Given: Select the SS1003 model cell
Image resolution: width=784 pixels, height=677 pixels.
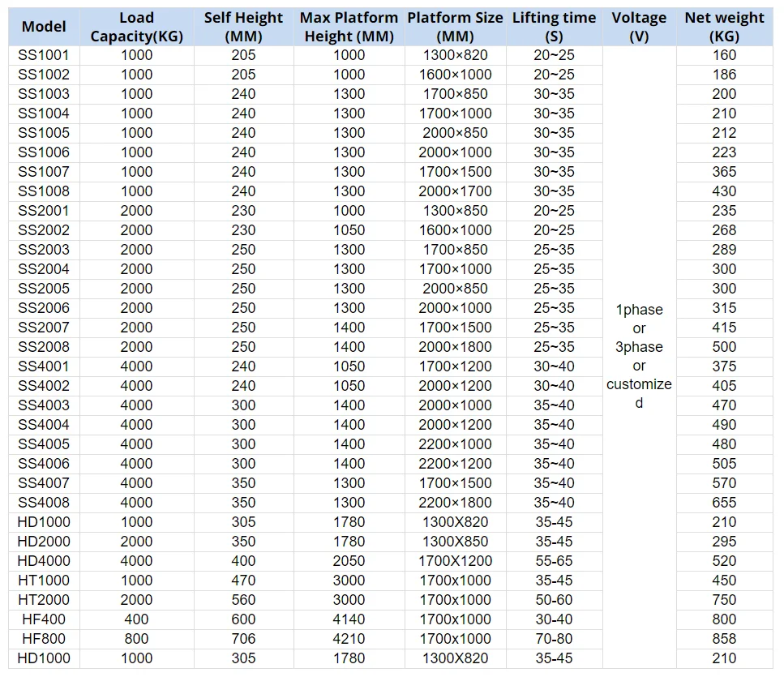Looking at the screenshot, I should 44,95.
